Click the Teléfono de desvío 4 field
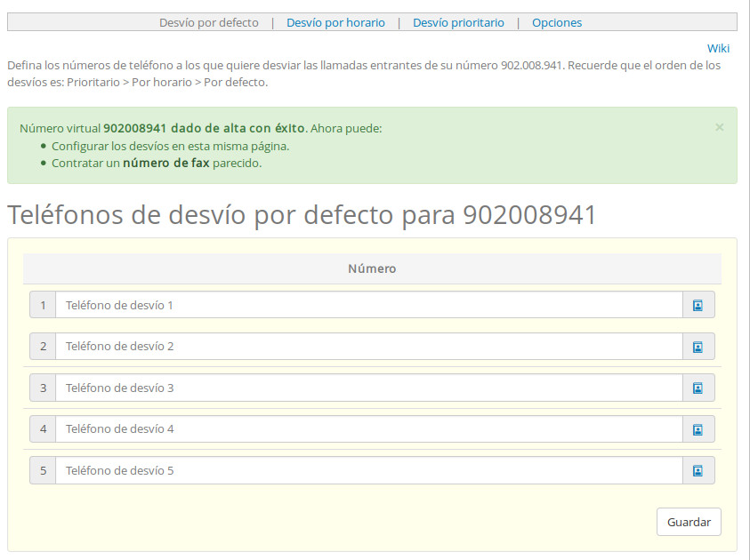 (356, 428)
